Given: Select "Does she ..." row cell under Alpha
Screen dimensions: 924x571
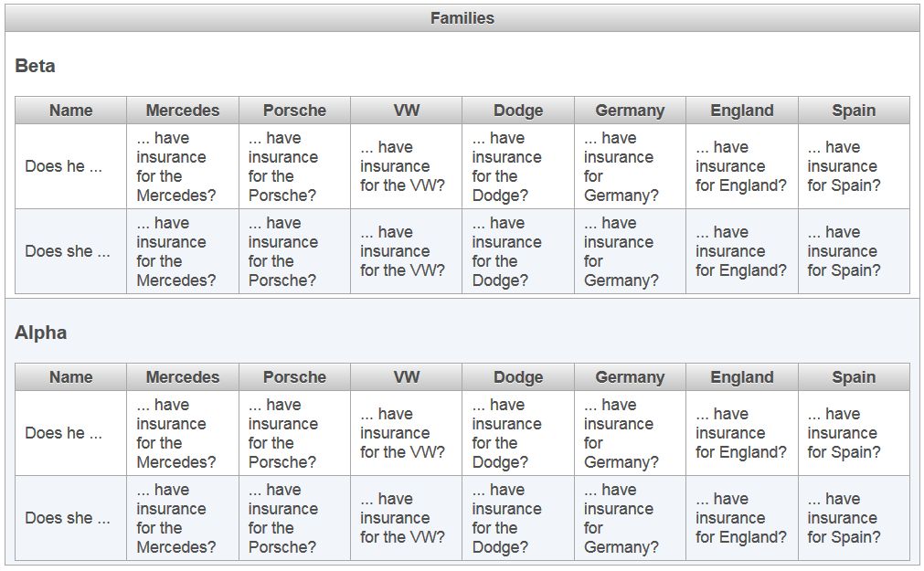Looking at the screenshot, I should pyautogui.click(x=68, y=518).
